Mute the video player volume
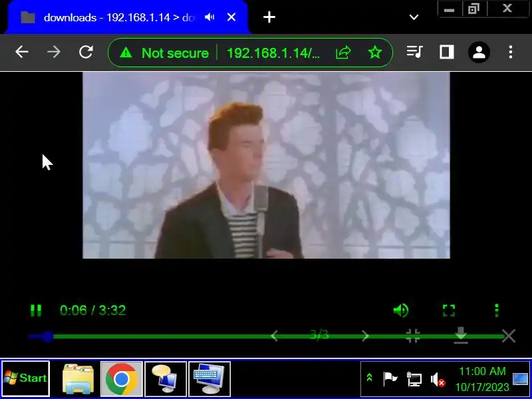The image size is (532, 399). [x=401, y=310]
